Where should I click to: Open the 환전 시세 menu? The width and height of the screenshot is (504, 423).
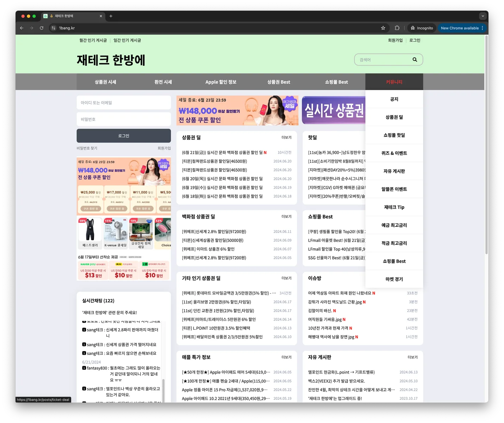pos(163,82)
